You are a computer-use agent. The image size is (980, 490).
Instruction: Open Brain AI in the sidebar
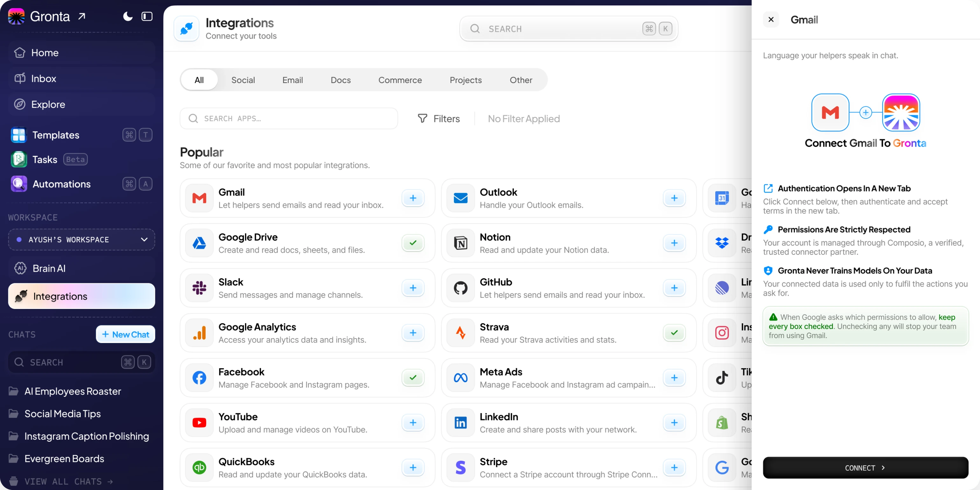[81, 268]
